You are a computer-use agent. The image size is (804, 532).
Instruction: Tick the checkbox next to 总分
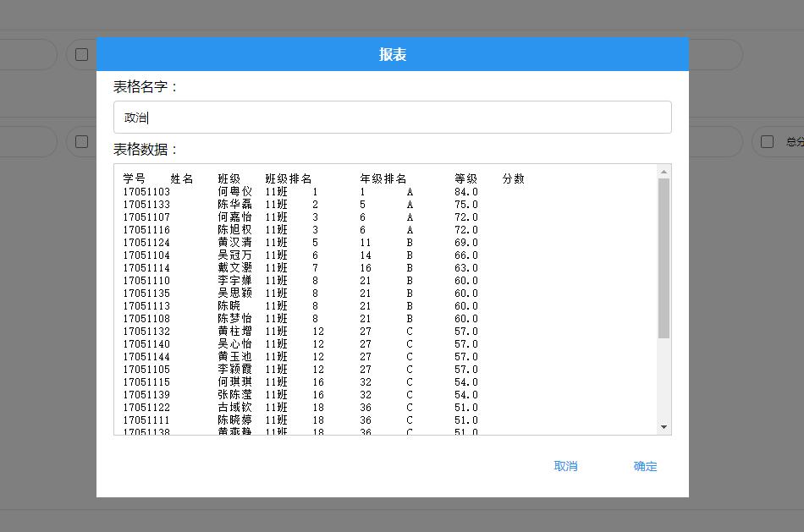click(767, 142)
